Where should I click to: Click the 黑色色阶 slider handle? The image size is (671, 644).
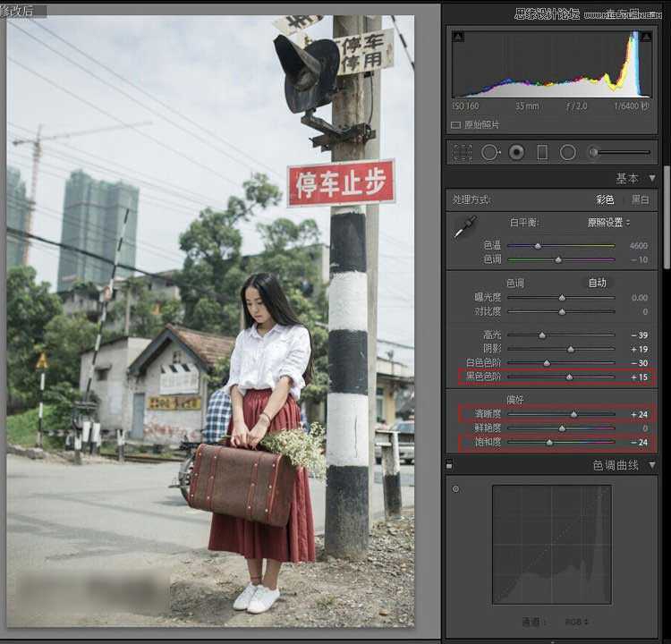(569, 377)
